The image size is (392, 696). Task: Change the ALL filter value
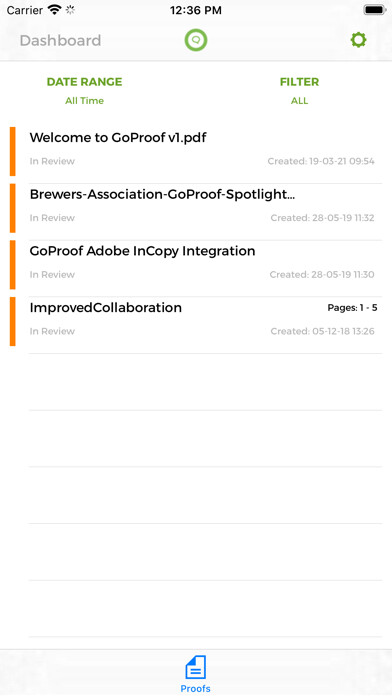(x=299, y=101)
